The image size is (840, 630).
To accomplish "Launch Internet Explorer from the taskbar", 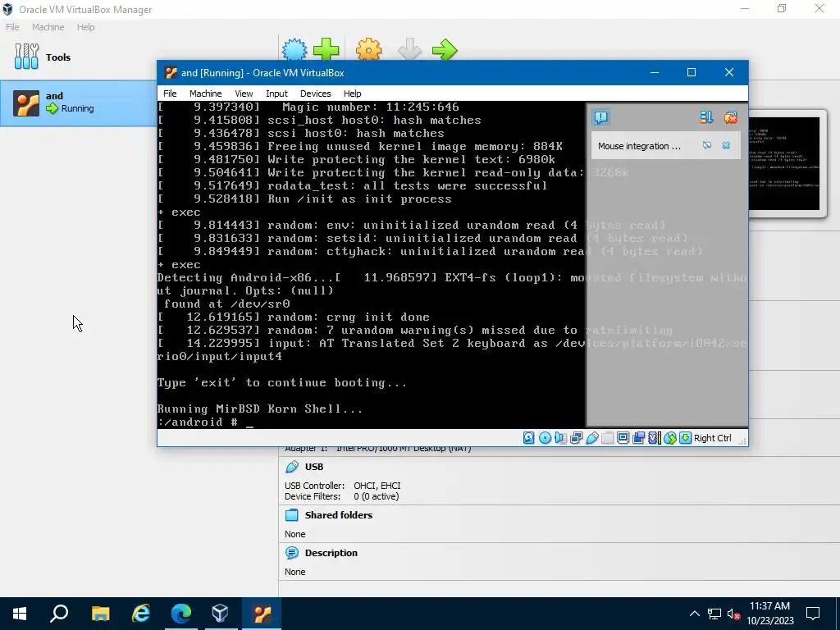I will pyautogui.click(x=141, y=614).
